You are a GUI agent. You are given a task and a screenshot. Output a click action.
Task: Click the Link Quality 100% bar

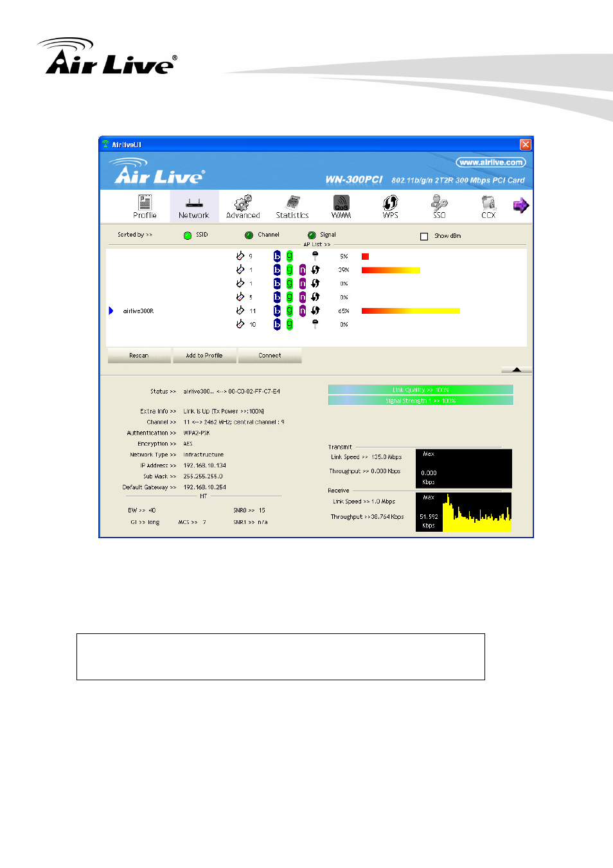[x=421, y=390]
